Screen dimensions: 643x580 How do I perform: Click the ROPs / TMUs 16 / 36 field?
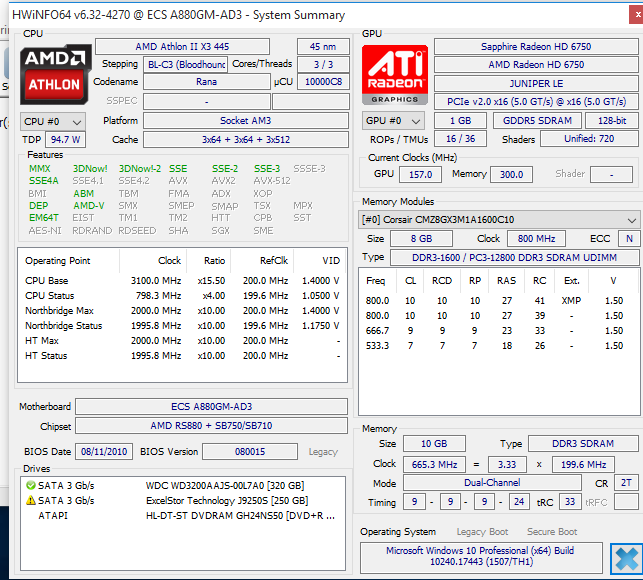460,139
